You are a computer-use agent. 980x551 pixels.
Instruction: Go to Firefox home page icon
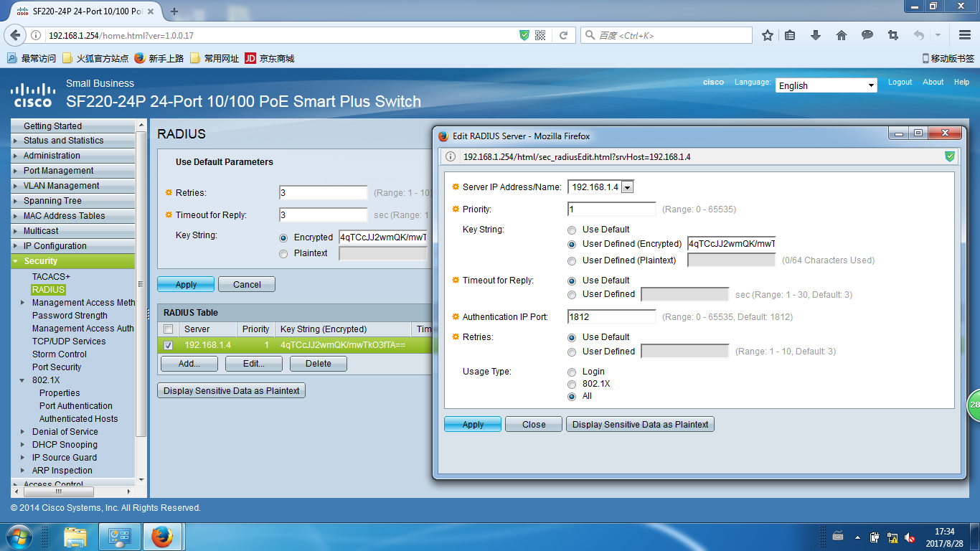[842, 35]
